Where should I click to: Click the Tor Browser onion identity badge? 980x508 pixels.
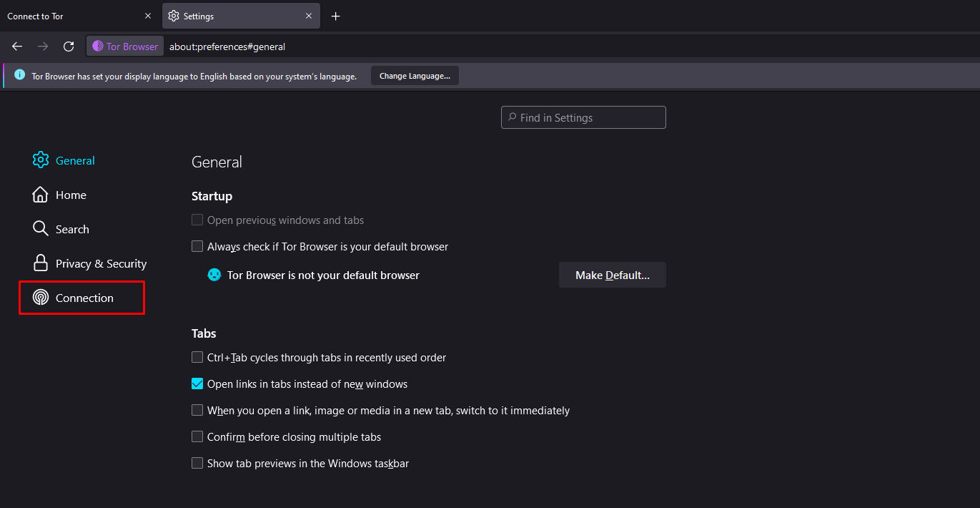125,47
